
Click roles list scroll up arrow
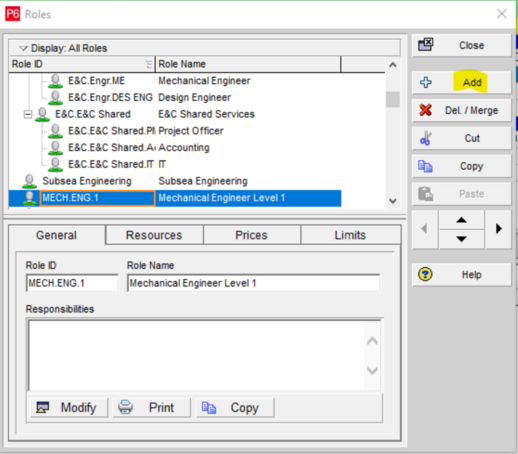(x=393, y=65)
